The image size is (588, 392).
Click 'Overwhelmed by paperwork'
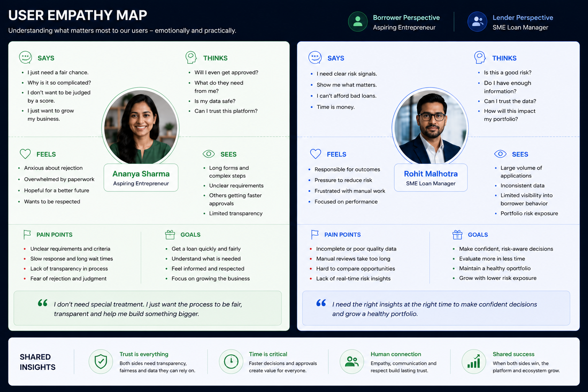tap(59, 179)
